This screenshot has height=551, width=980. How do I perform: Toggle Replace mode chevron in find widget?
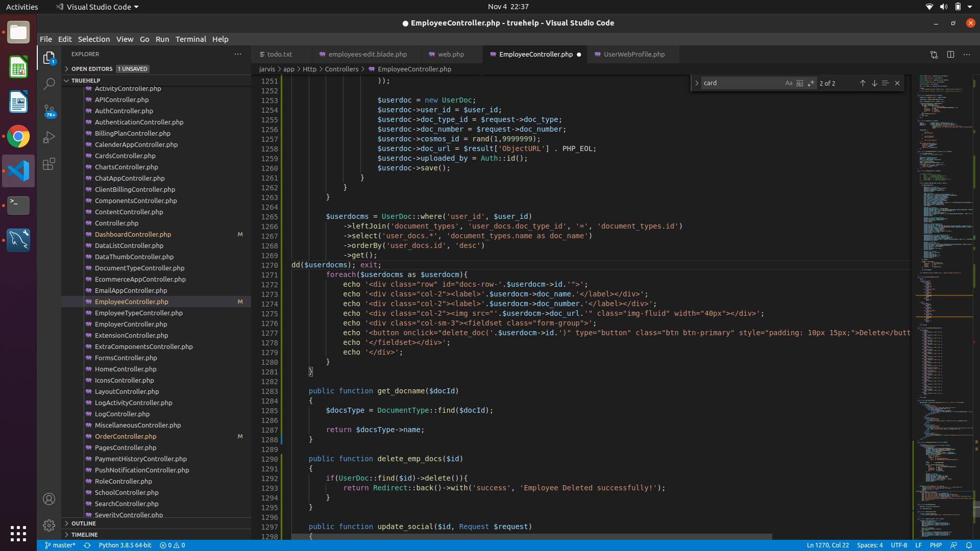(x=697, y=83)
